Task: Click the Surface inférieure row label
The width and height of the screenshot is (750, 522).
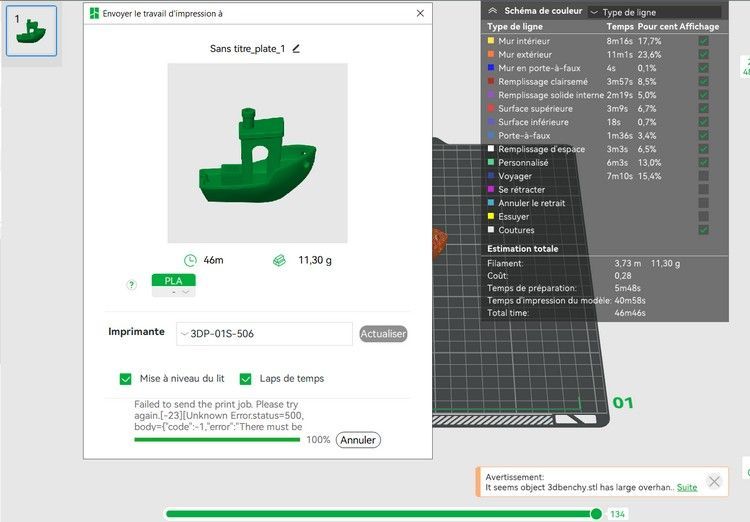Action: (533, 122)
